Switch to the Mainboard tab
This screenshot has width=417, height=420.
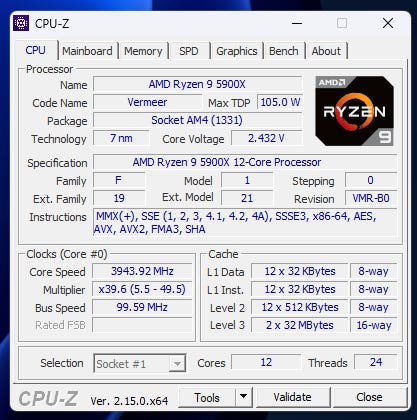87,51
